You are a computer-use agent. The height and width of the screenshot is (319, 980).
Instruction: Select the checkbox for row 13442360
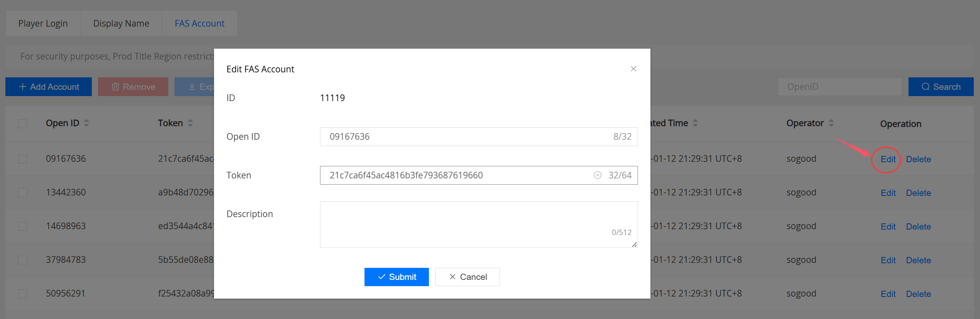click(23, 193)
